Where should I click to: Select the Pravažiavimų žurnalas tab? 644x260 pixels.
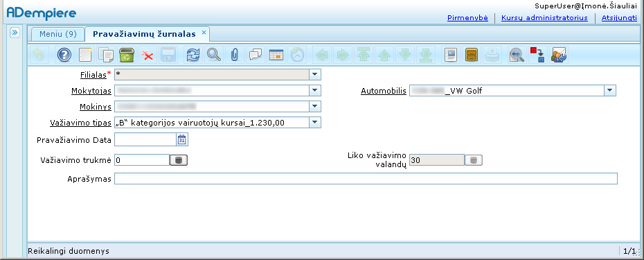click(x=144, y=34)
